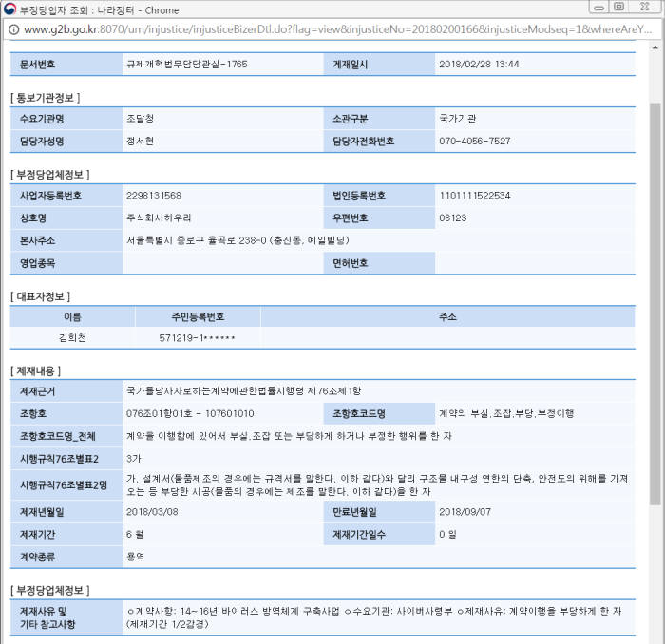Click the 주민등록번호 column header

coord(198,316)
